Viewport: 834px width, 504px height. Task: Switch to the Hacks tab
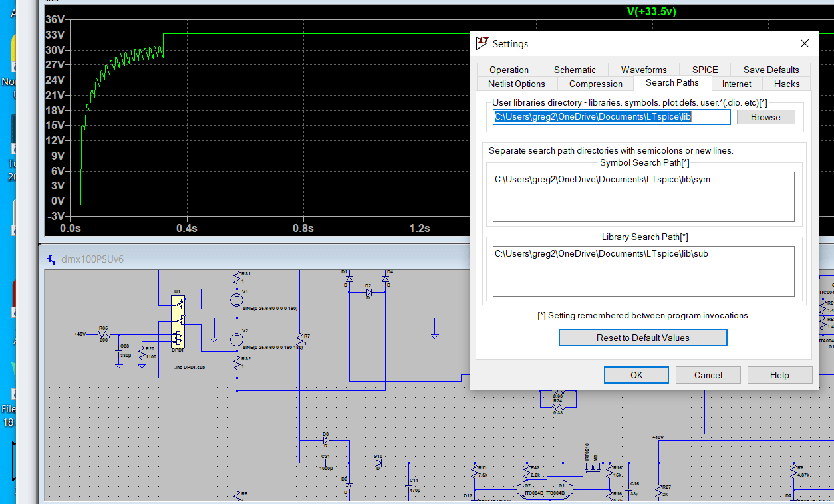[x=787, y=84]
